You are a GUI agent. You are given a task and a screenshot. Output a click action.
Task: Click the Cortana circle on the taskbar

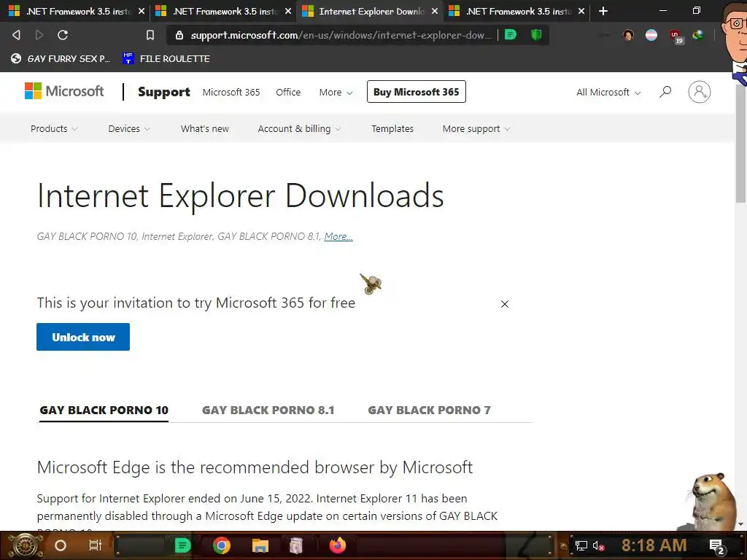(x=61, y=545)
